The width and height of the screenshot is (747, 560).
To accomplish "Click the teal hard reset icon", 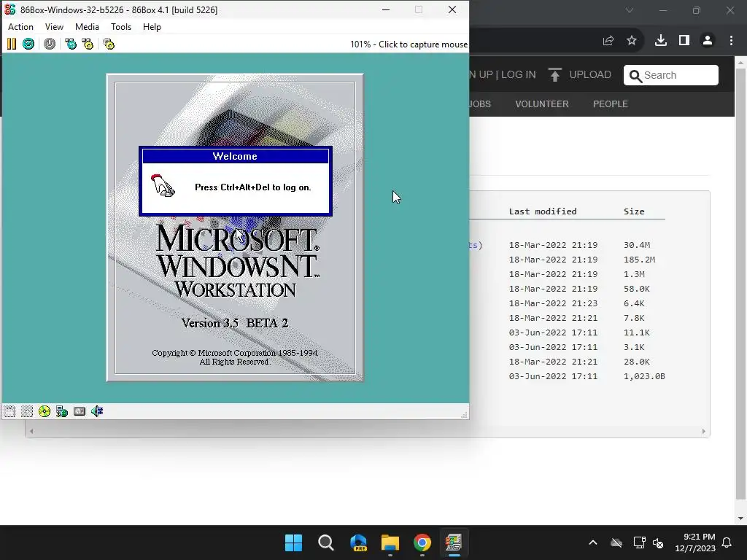I will [28, 44].
